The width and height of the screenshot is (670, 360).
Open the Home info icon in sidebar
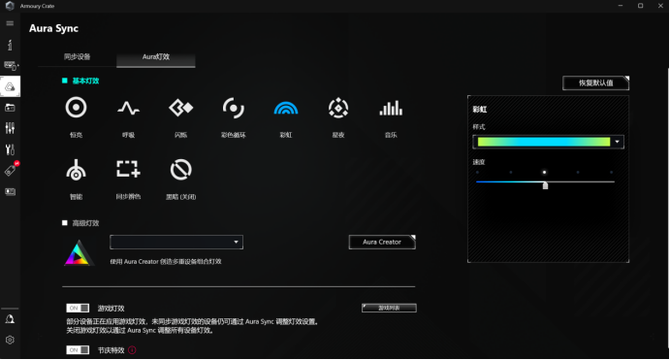(x=10, y=44)
